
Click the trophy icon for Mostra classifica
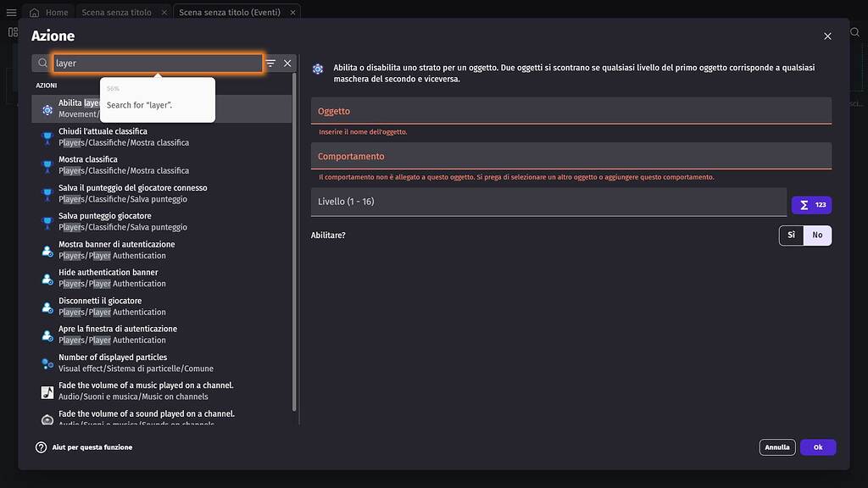(x=46, y=164)
